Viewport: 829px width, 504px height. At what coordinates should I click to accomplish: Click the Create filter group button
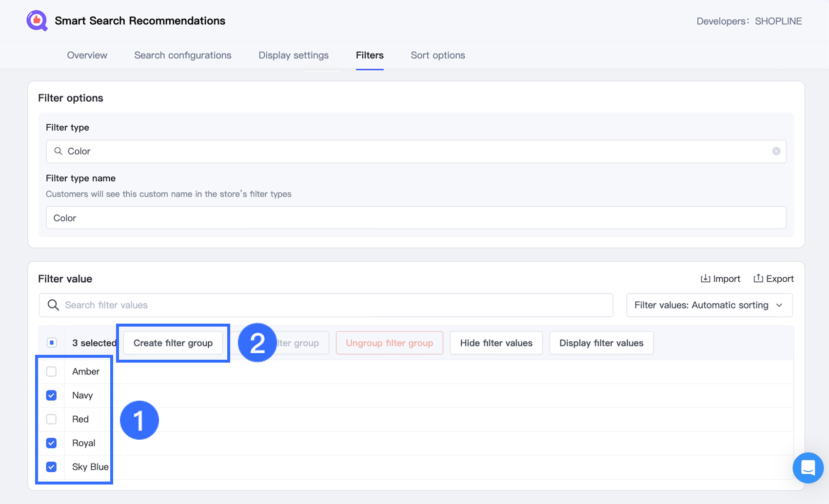tap(173, 343)
